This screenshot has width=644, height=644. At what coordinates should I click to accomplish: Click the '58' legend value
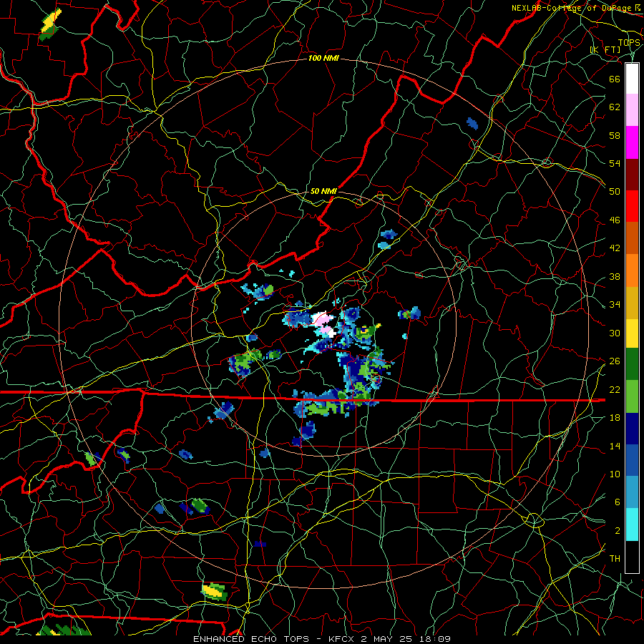pos(615,135)
